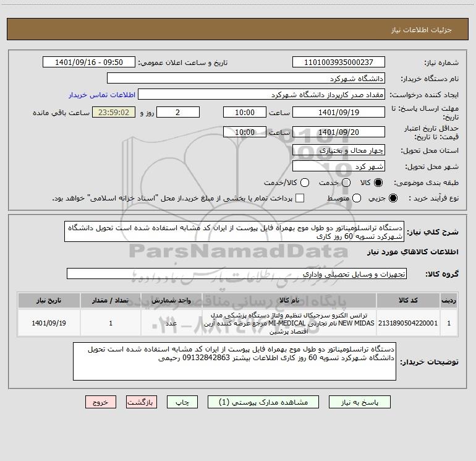Click the مشاهده مدارک پیوستی (1) button
476x461 pixels.
click(263, 402)
